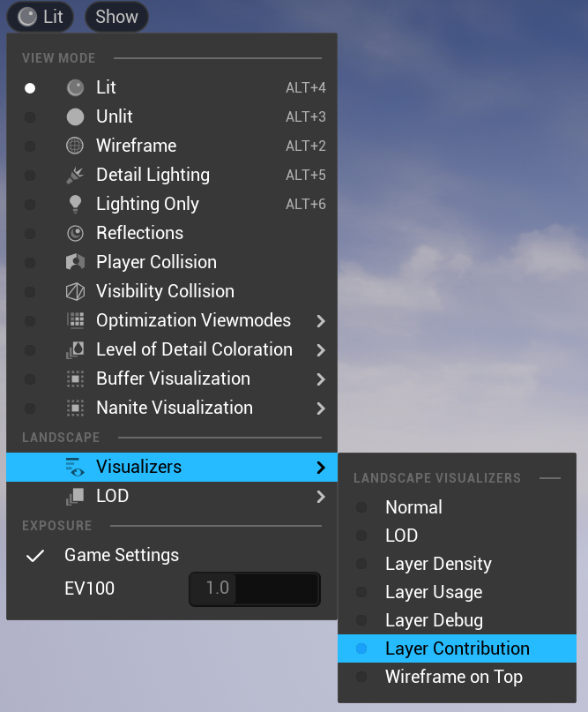Viewport: 588px width, 712px height.
Task: Choose Player Collision view mode
Action: pyautogui.click(x=172, y=262)
